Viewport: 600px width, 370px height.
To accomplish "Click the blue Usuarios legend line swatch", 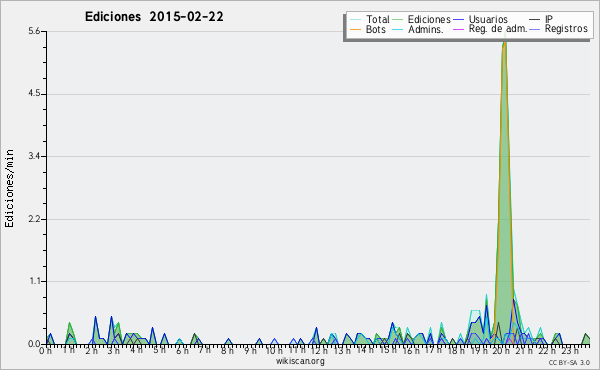I will (x=458, y=20).
